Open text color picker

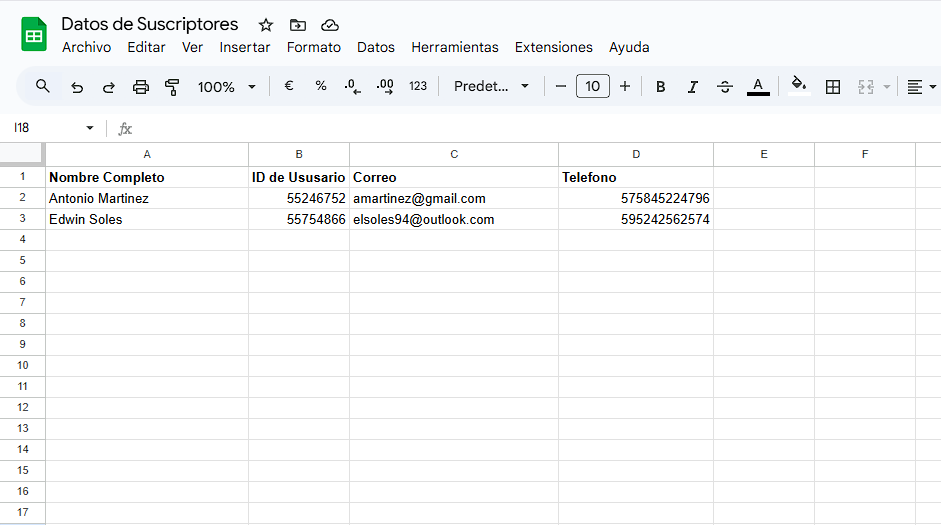click(x=758, y=87)
